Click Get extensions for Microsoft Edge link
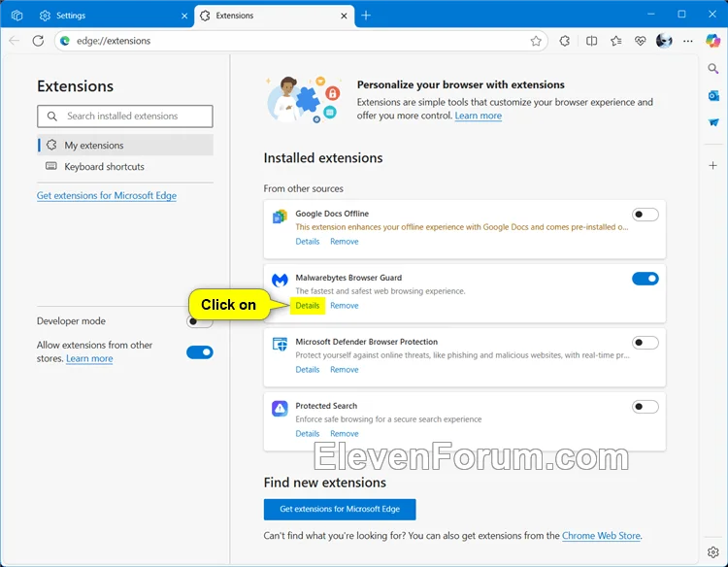728x567 pixels. tap(107, 195)
